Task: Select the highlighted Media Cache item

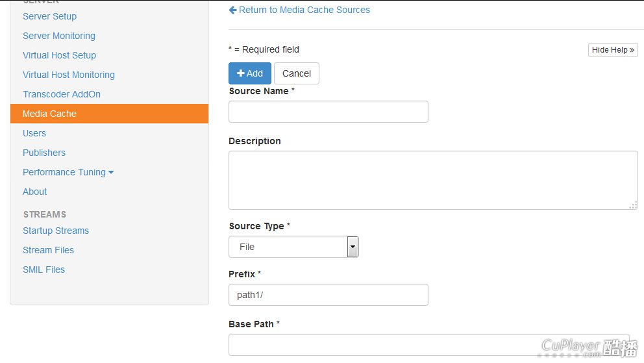Action: pos(49,114)
